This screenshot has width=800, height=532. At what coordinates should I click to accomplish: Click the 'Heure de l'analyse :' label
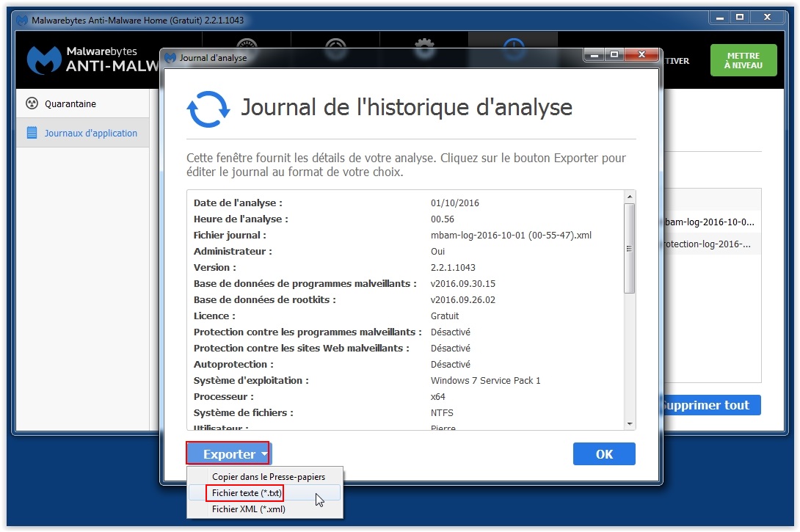pos(241,219)
